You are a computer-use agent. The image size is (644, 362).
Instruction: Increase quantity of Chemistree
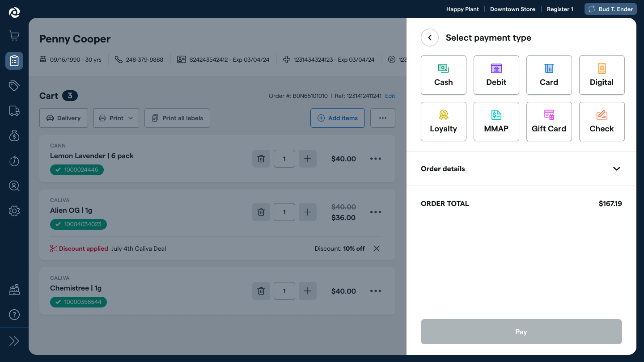pos(308,291)
